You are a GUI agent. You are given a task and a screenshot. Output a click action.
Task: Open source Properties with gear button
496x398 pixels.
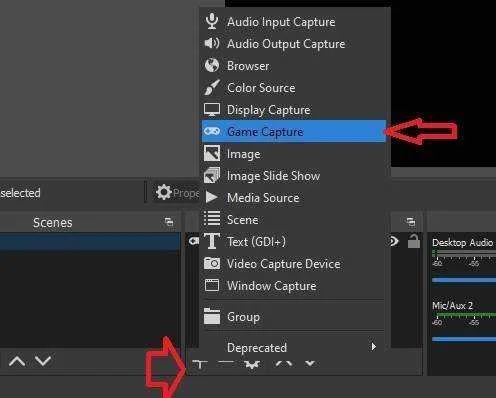click(x=177, y=192)
